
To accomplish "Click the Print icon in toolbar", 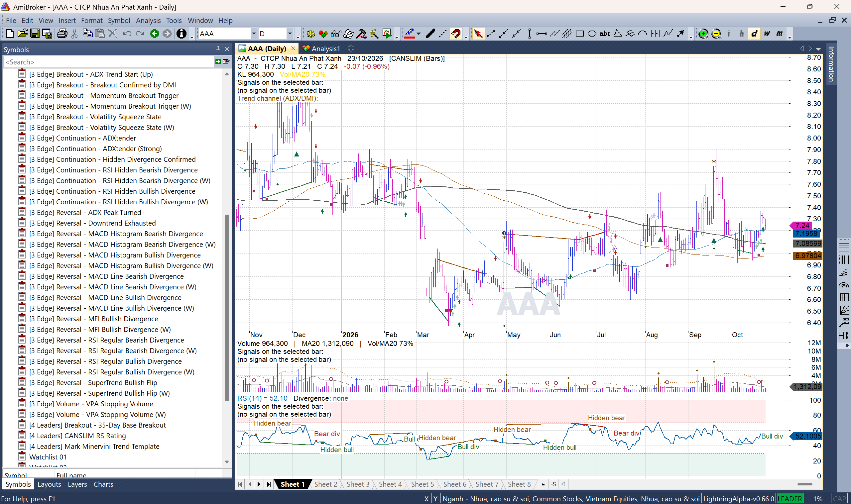I will tap(62, 34).
